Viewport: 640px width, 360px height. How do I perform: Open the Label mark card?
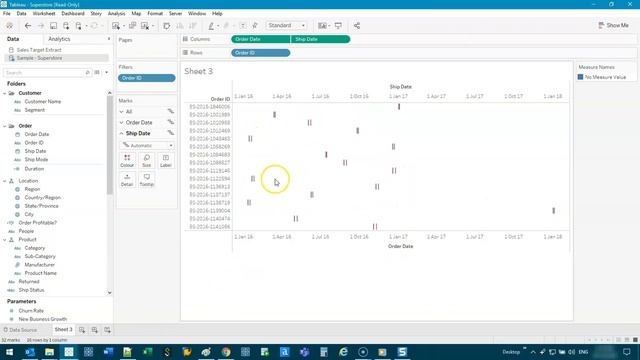point(166,160)
